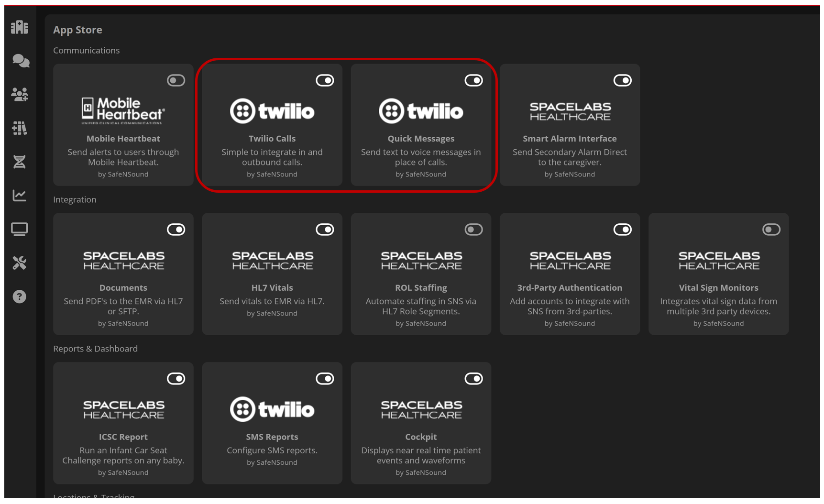Open the Quick Messages title

point(421,139)
